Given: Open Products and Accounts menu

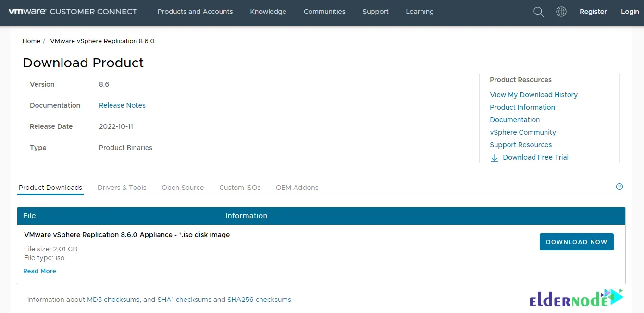Looking at the screenshot, I should 195,12.
